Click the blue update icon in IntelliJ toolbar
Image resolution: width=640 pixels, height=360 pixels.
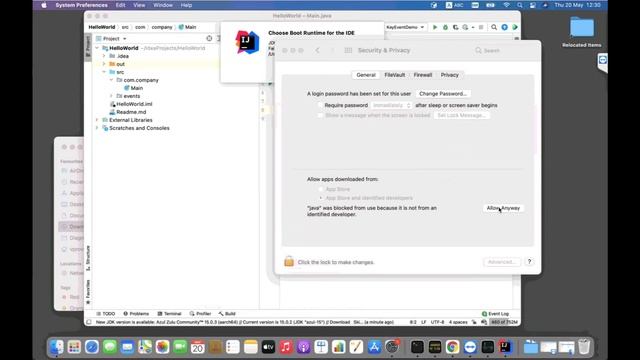pyautogui.click(x=504, y=27)
